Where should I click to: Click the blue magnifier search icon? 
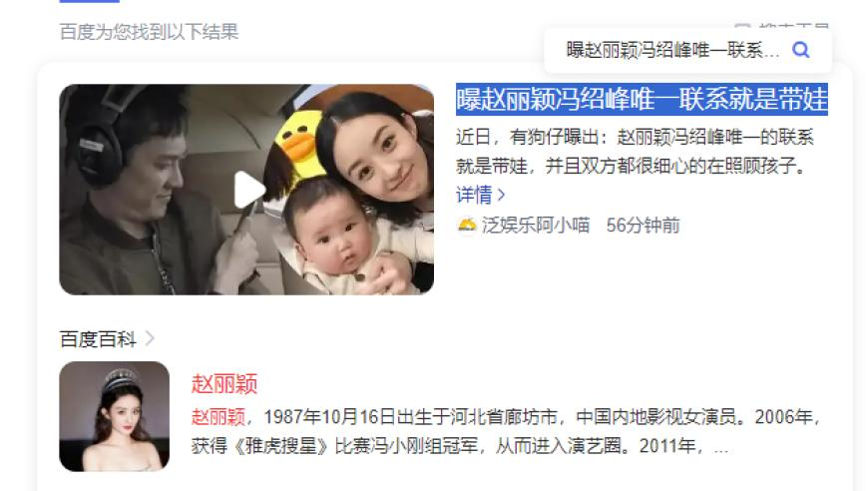[x=801, y=50]
